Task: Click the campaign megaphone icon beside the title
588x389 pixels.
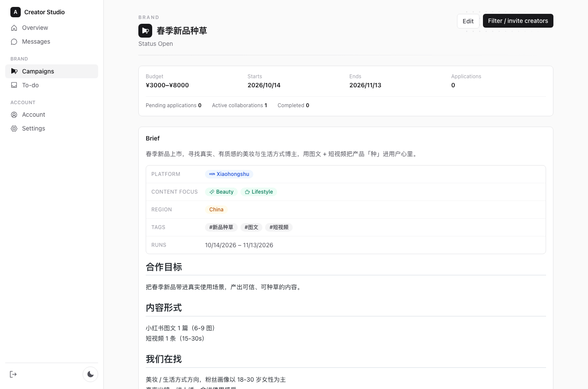Action: tap(145, 31)
